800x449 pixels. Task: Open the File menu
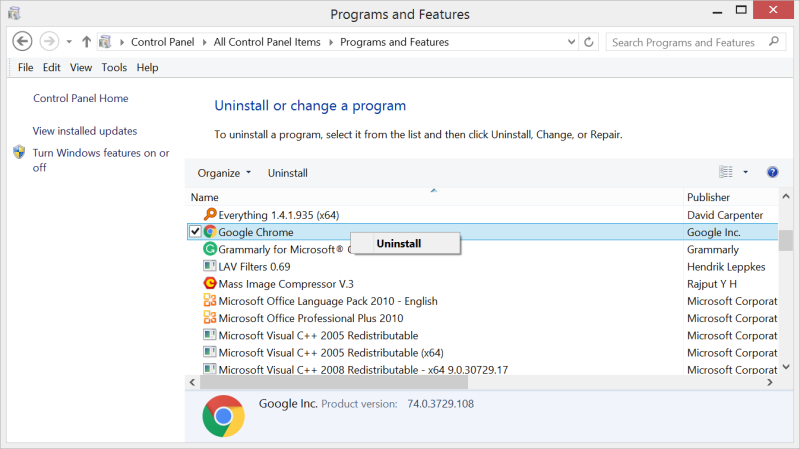26,67
